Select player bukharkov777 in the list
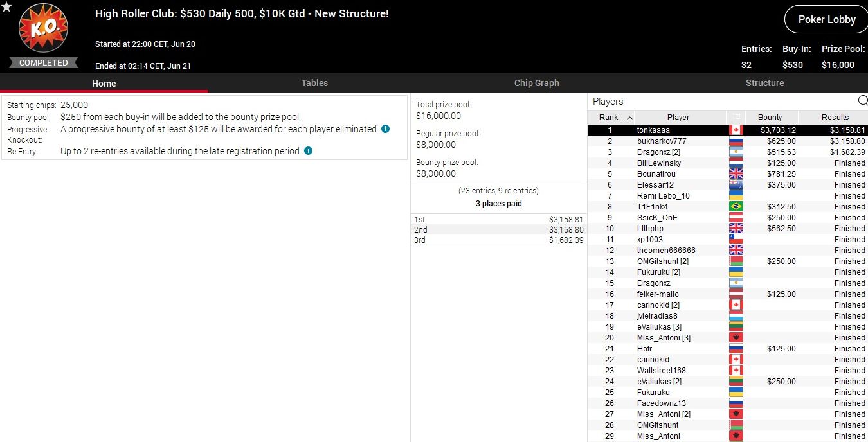868x442 pixels. tap(662, 141)
